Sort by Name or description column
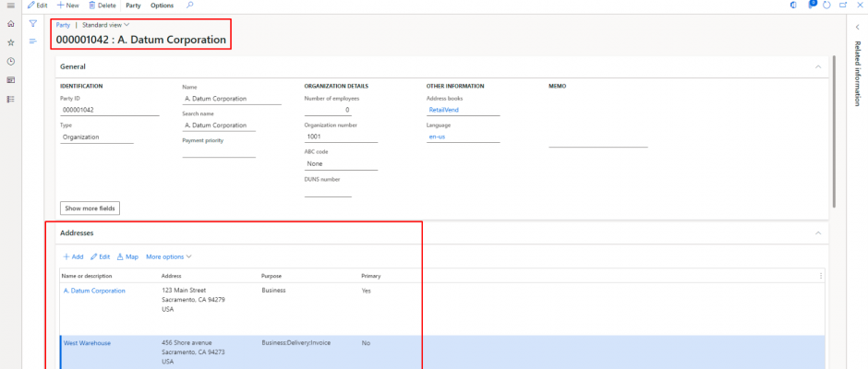 87,276
